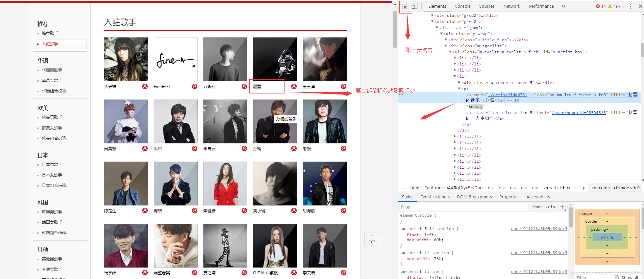Expand the div class g-sd2 node
Image resolution: width=644 pixels, height=279 pixels.
432,15
